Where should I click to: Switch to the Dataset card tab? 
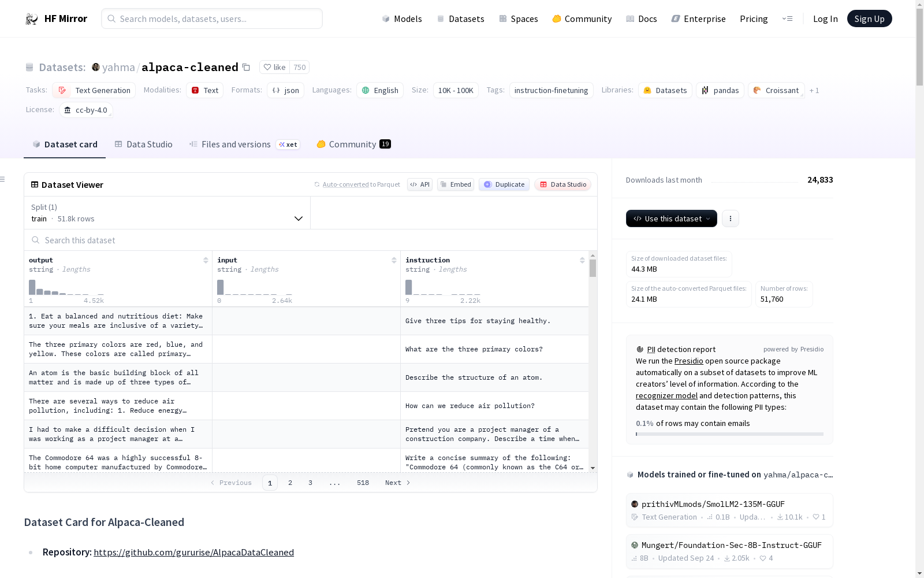pos(65,144)
